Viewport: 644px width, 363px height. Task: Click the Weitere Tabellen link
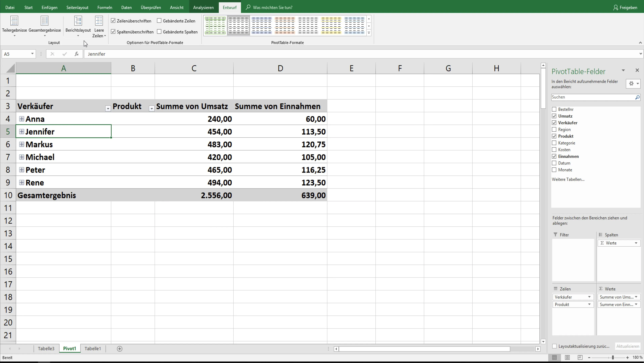coord(568,179)
